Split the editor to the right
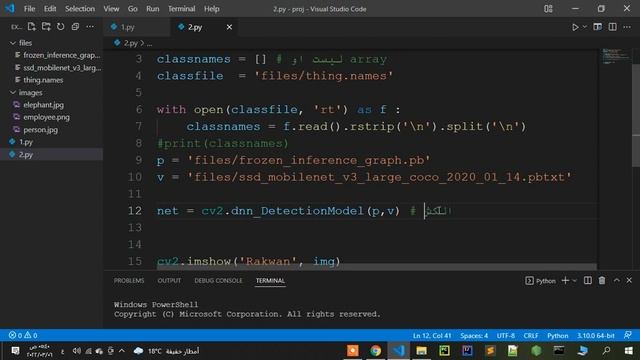640x360 pixels. pos(613,27)
